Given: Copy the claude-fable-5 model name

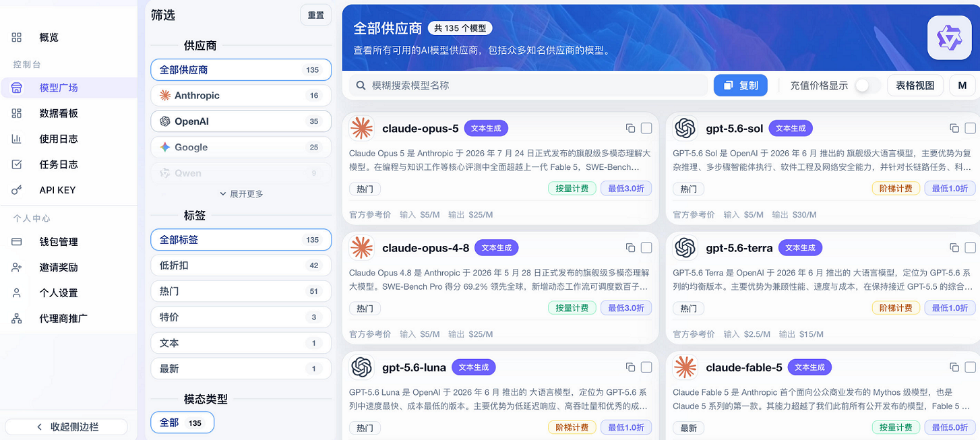Looking at the screenshot, I should click(954, 367).
